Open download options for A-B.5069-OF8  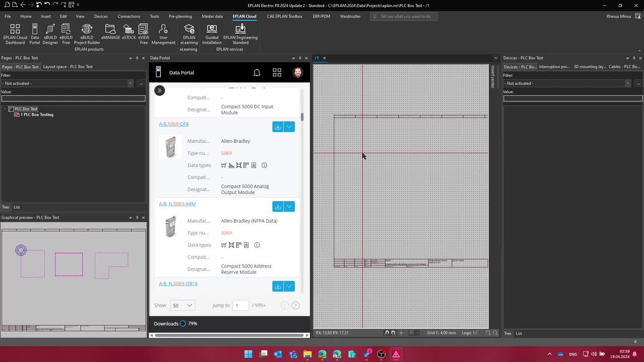289,127
